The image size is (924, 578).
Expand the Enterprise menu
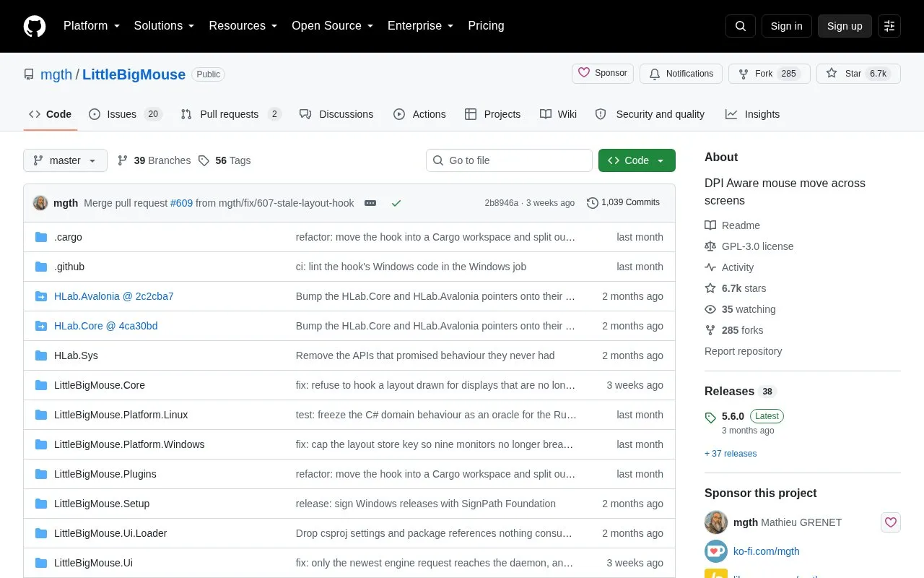click(421, 26)
